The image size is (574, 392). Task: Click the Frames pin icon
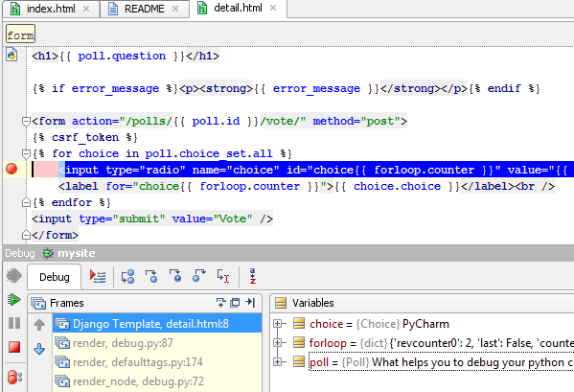pos(220,303)
